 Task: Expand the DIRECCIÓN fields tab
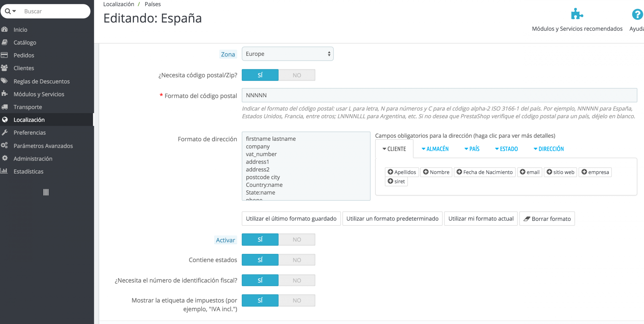point(548,149)
